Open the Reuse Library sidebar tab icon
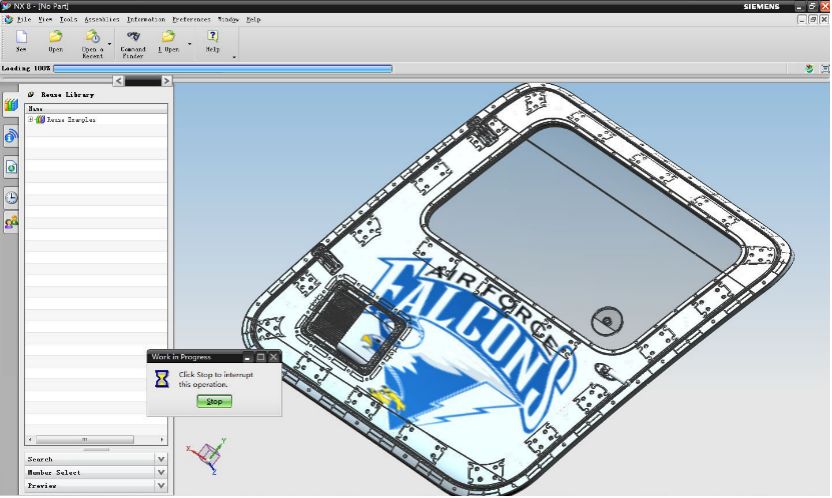Viewport: 832px width, 498px height. tap(11, 104)
